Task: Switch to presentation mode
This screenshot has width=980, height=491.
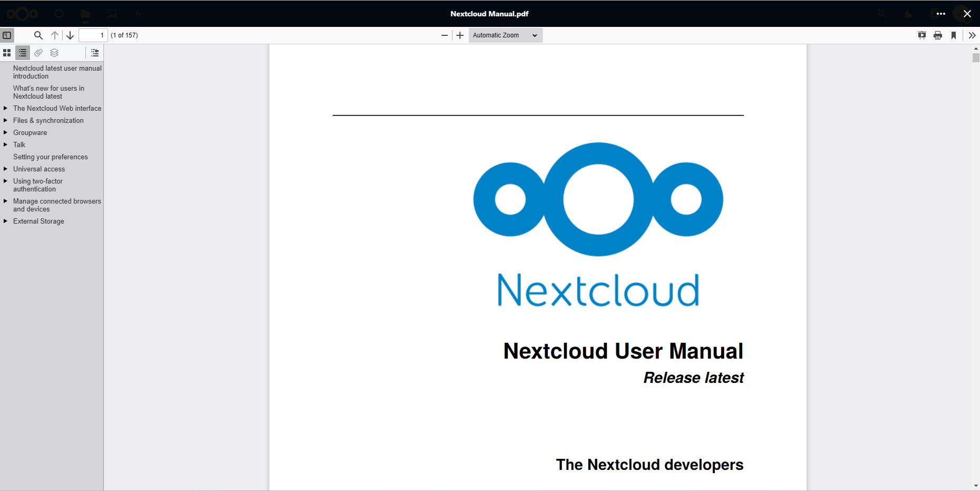Action: pyautogui.click(x=921, y=35)
